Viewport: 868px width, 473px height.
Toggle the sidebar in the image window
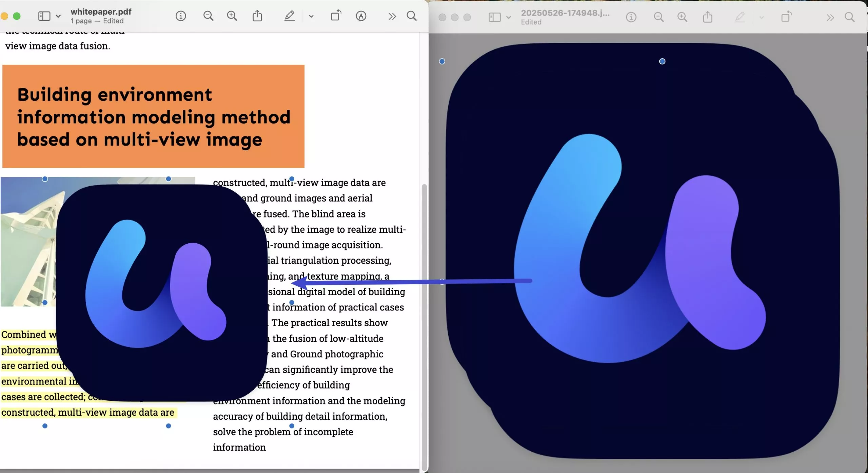(495, 17)
